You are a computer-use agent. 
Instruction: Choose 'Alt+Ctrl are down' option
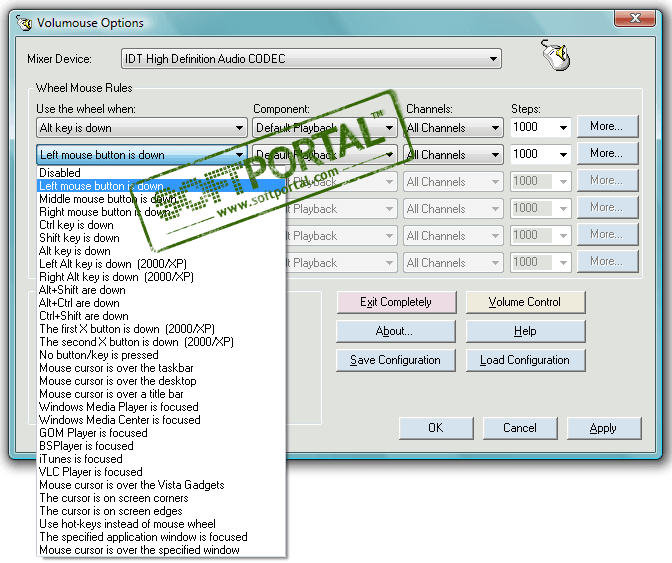161,303
